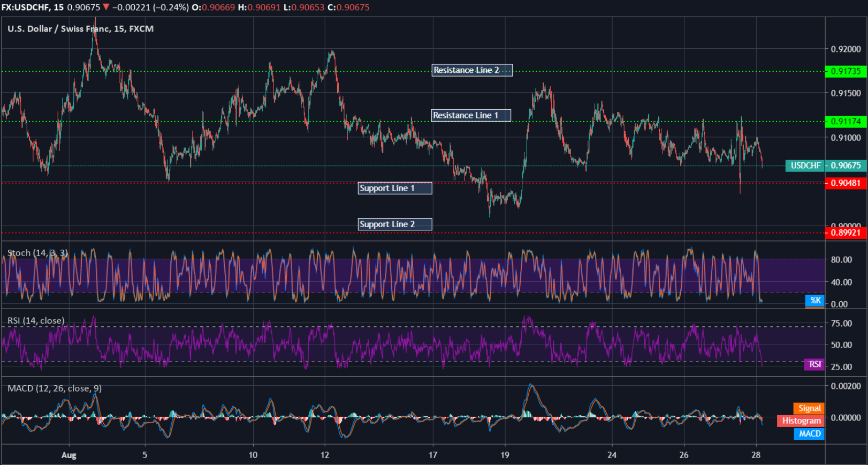Viewport: 868px width, 465px height.
Task: Click date 24 on the time axis
Action: [x=612, y=455]
